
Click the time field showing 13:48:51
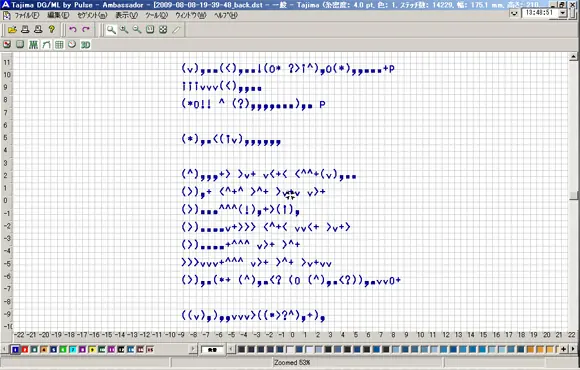click(540, 13)
